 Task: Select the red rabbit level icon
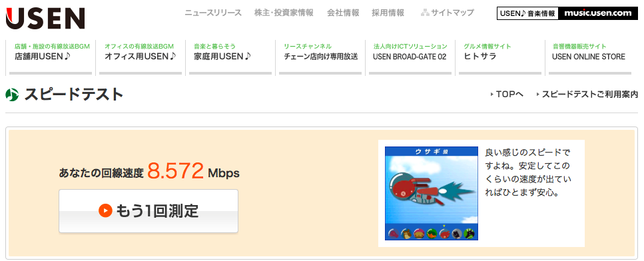(x=444, y=234)
